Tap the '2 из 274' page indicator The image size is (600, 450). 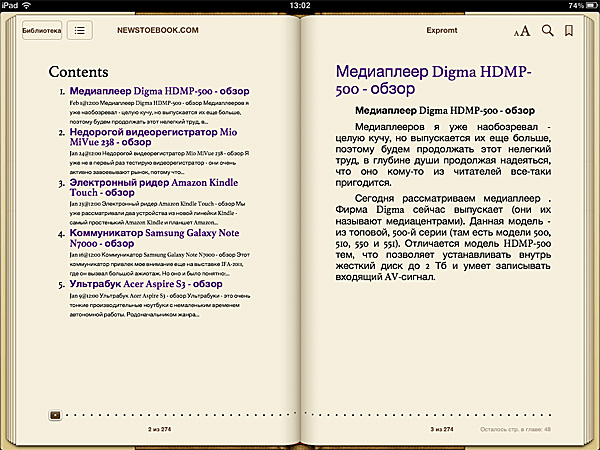click(160, 428)
